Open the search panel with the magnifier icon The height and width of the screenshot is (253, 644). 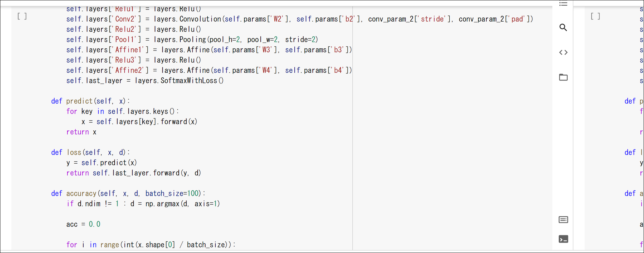coord(563,28)
